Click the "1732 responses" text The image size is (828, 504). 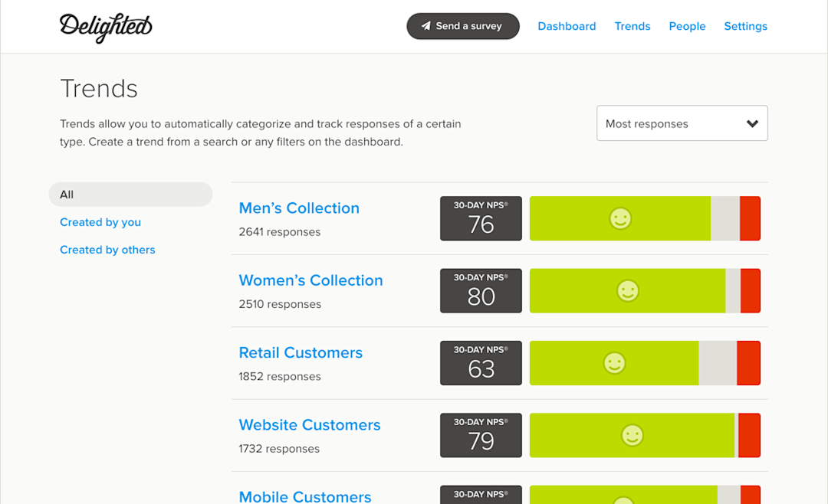(279, 449)
